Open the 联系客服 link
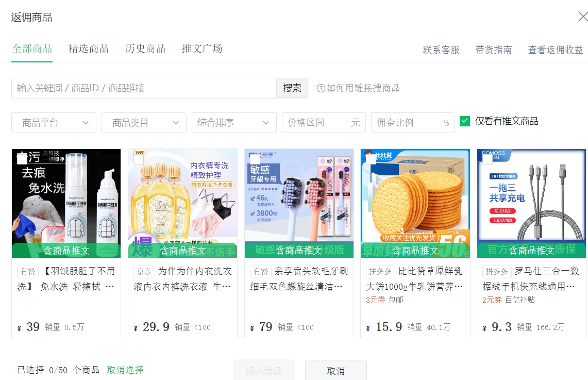The image size is (588, 380). (441, 50)
